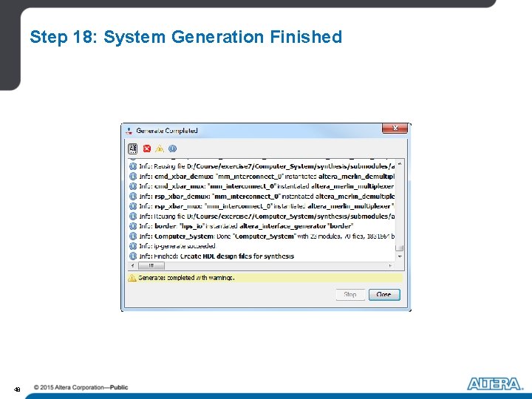Click the Generate Completed title bar icon

tap(129, 131)
